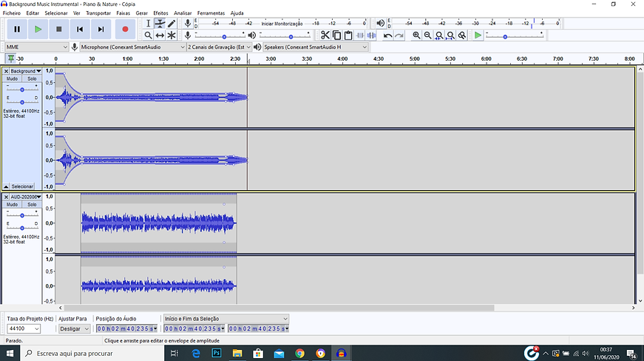Open the Selecionar menu
Image resolution: width=644 pixels, height=361 pixels.
click(x=56, y=13)
